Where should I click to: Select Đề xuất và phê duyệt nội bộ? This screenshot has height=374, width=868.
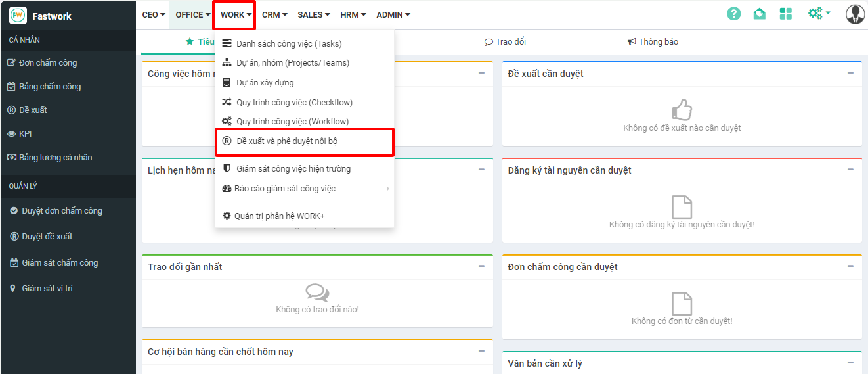point(287,141)
